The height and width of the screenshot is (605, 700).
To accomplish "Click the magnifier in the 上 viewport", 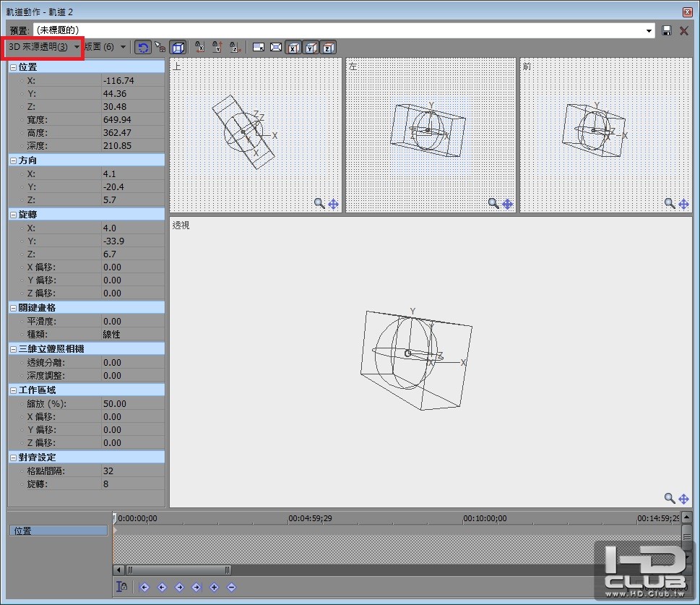I will [x=319, y=204].
